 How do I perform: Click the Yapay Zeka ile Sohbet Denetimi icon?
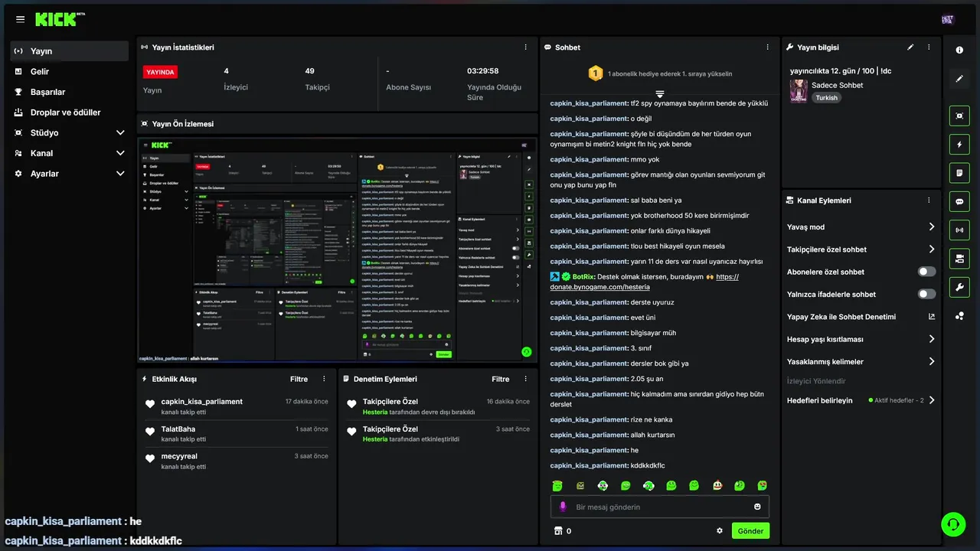pyautogui.click(x=932, y=317)
